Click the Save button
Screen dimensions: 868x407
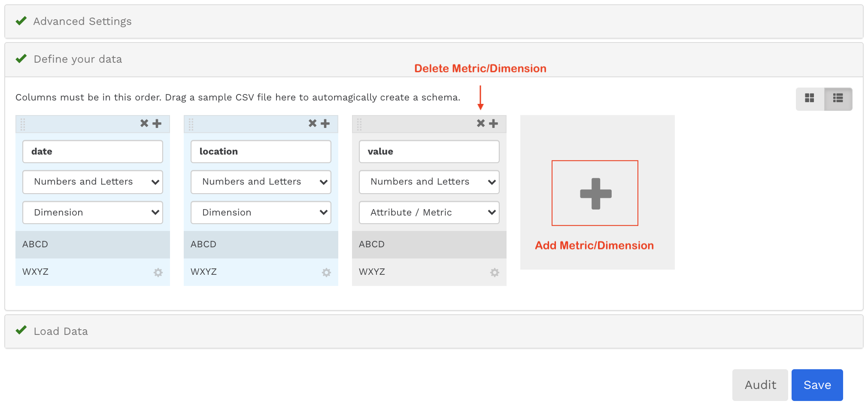tap(817, 385)
